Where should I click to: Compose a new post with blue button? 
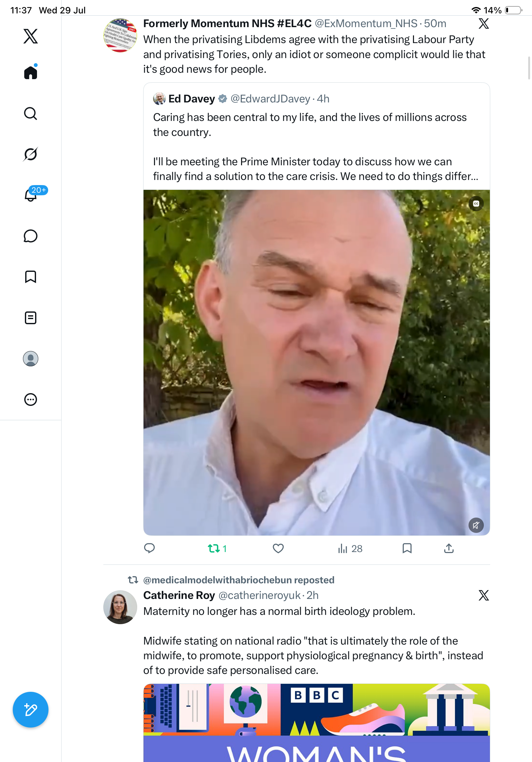[x=31, y=710]
